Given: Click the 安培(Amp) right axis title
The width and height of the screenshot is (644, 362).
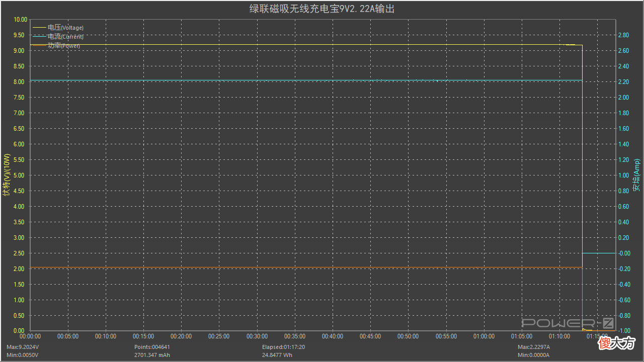Looking at the screenshot, I should [637, 175].
